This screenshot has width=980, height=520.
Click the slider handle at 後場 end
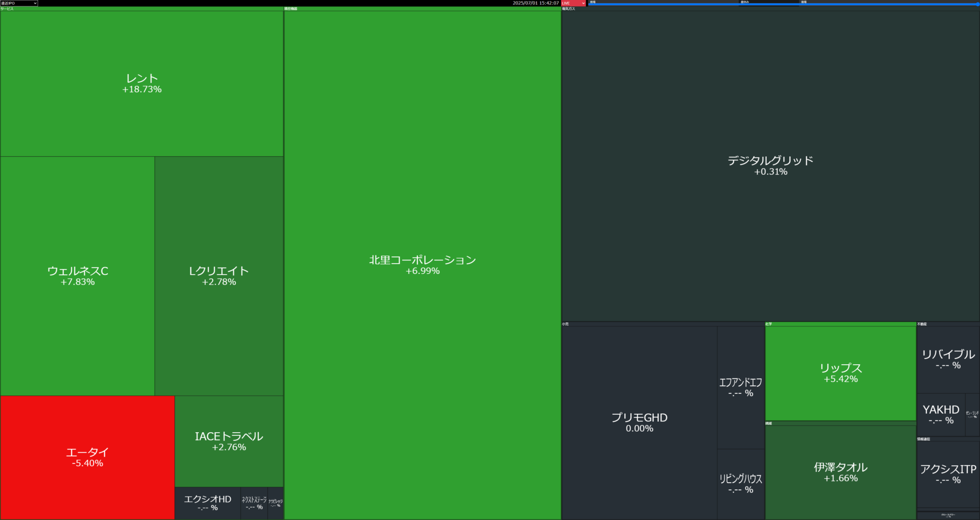click(978, 4)
